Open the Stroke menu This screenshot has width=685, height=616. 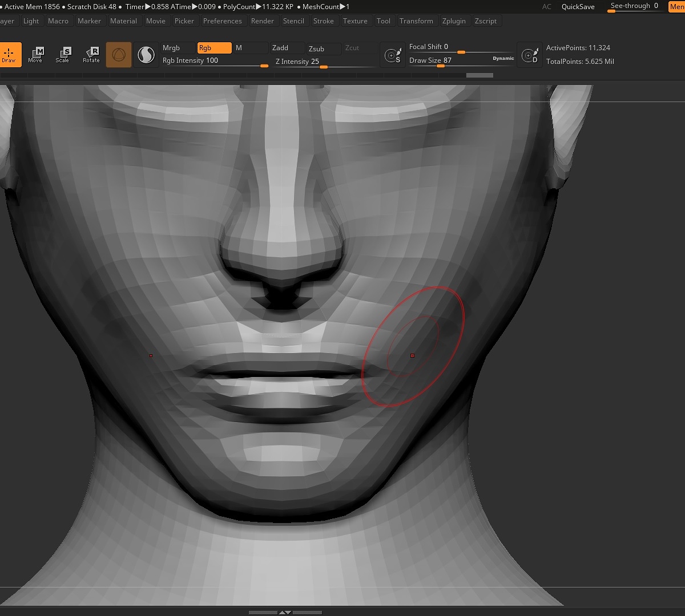point(323,21)
